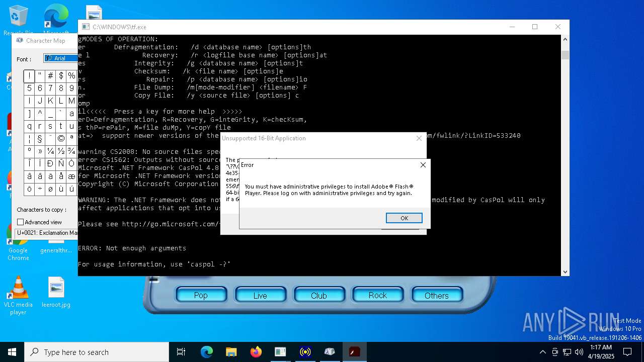644x362 pixels.
Task: Switch to Character Map taskbar icon
Action: 330,352
